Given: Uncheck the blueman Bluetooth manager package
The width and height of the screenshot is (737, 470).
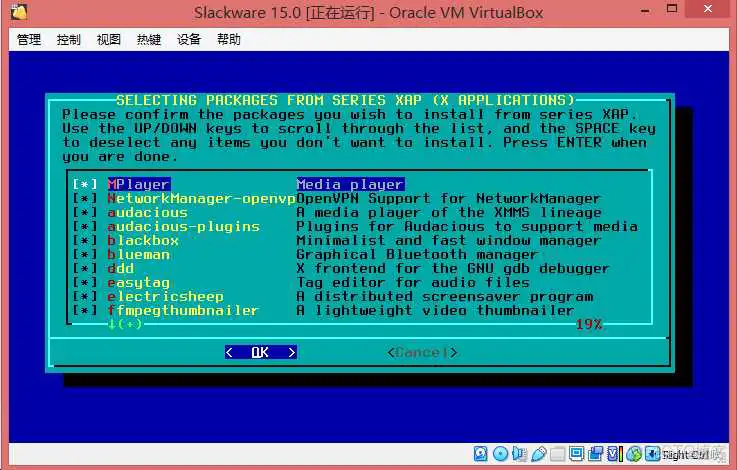Looking at the screenshot, I should click(85, 254).
